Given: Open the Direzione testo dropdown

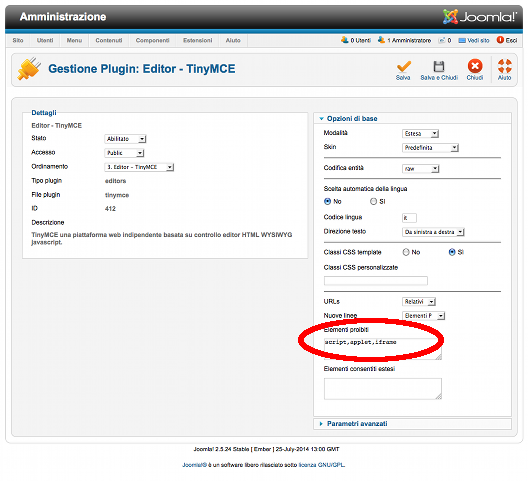Looking at the screenshot, I should pyautogui.click(x=433, y=232).
